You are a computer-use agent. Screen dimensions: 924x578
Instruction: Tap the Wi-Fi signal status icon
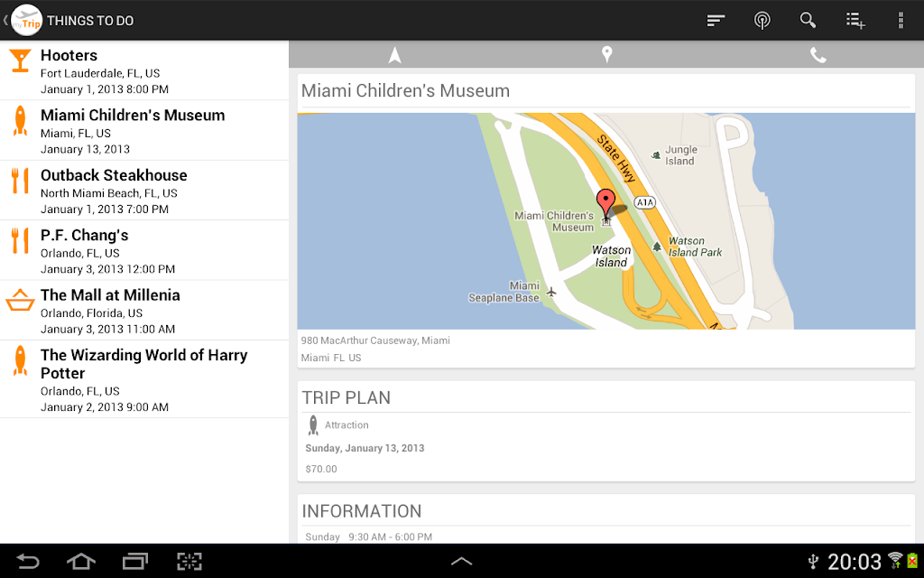(x=895, y=560)
